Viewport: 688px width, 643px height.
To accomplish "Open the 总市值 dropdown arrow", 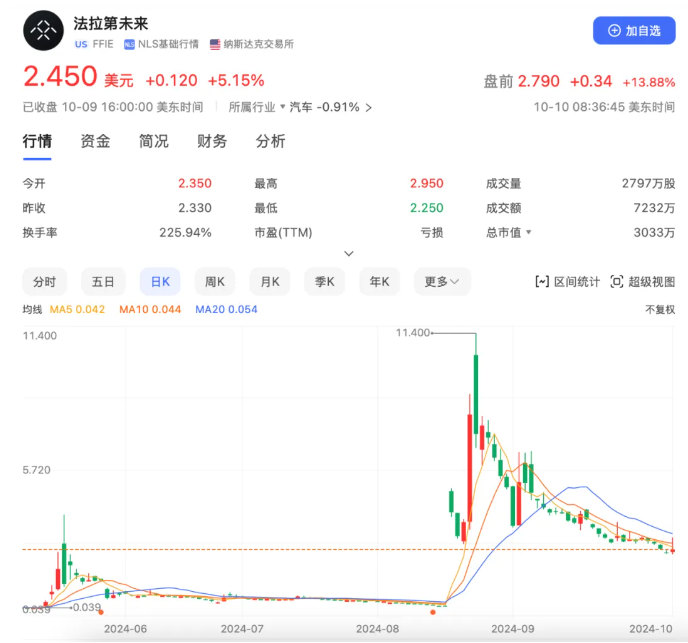I will coord(528,232).
